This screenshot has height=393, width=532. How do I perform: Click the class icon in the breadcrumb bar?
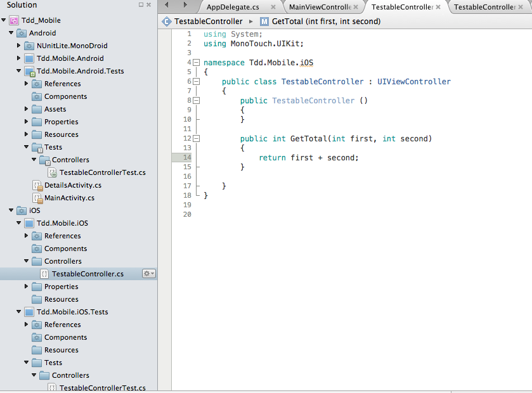point(167,22)
